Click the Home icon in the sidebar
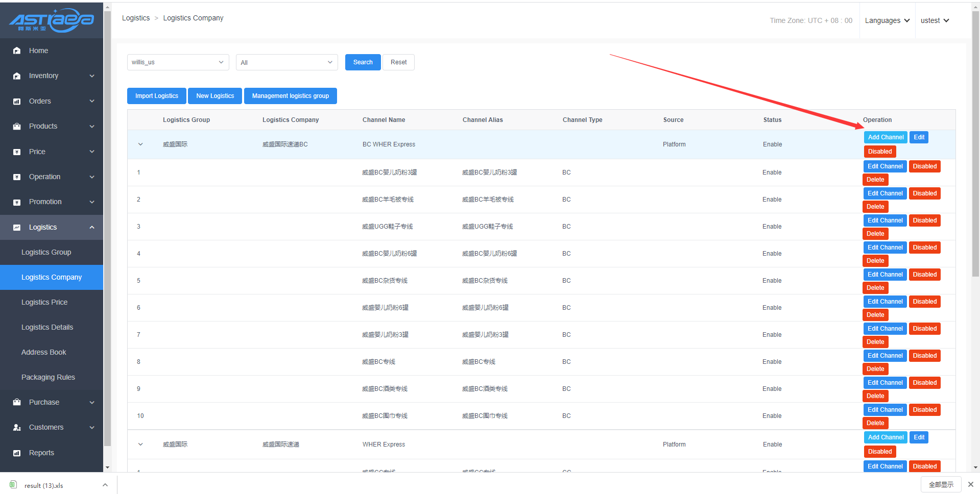 17,51
